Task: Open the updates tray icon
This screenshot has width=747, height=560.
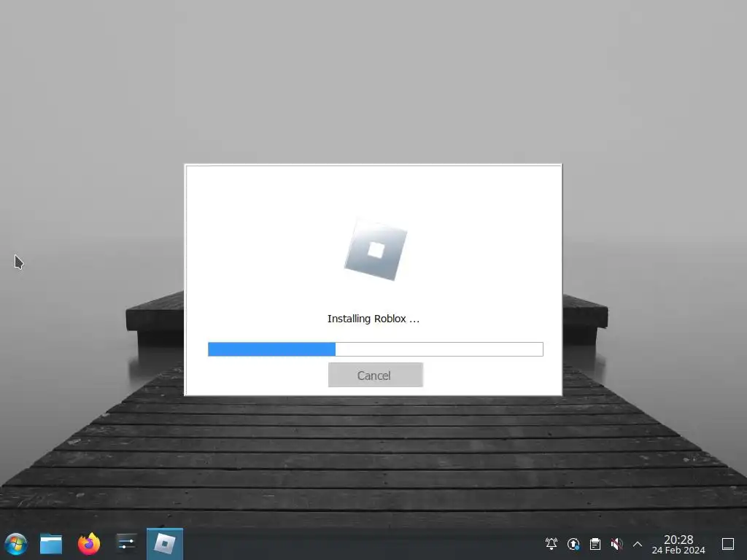Action: 573,544
